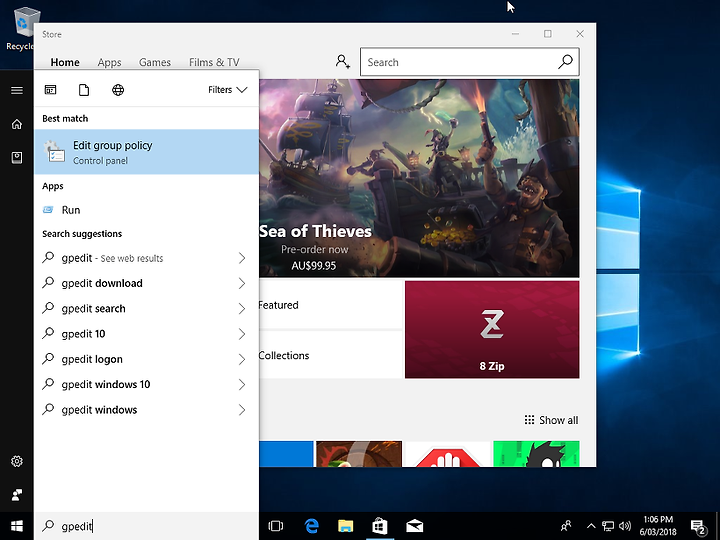Open File Explorer from taskbar
Image resolution: width=720 pixels, height=540 pixels.
click(x=345, y=526)
